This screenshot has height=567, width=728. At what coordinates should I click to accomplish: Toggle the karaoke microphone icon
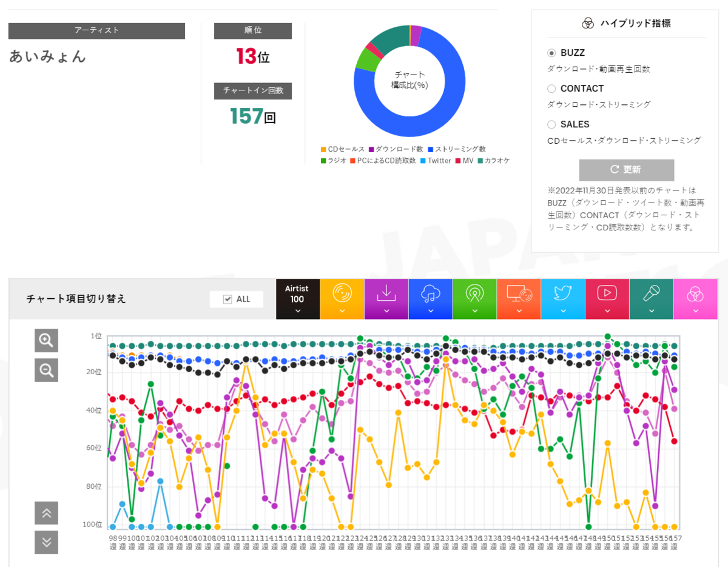pyautogui.click(x=652, y=293)
